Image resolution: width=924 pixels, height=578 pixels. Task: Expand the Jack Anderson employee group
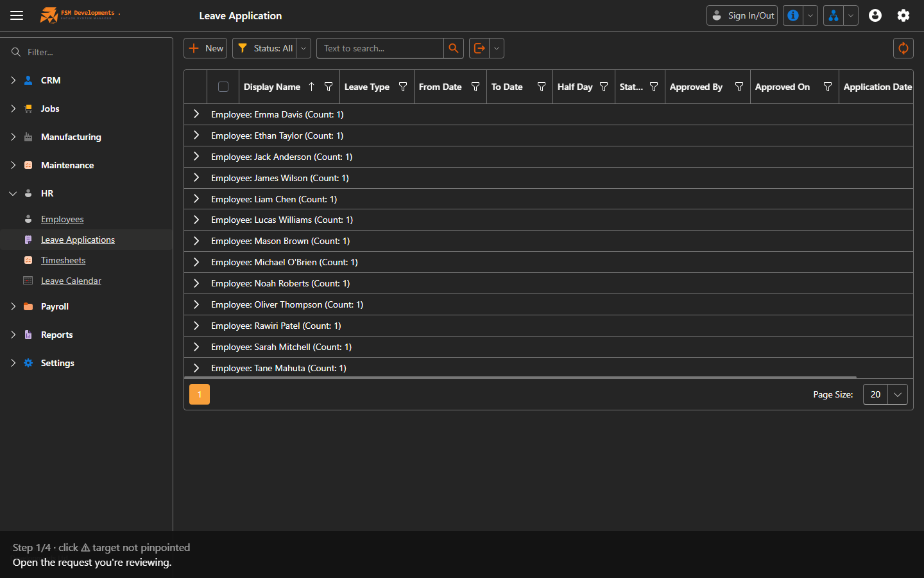(x=196, y=157)
